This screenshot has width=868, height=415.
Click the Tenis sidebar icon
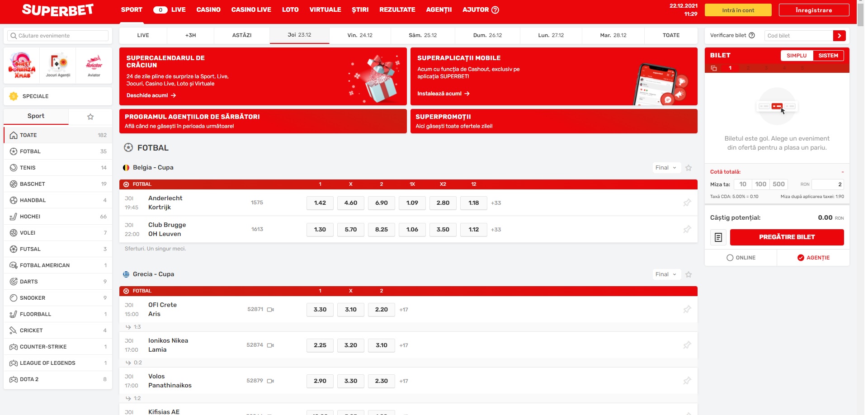14,168
